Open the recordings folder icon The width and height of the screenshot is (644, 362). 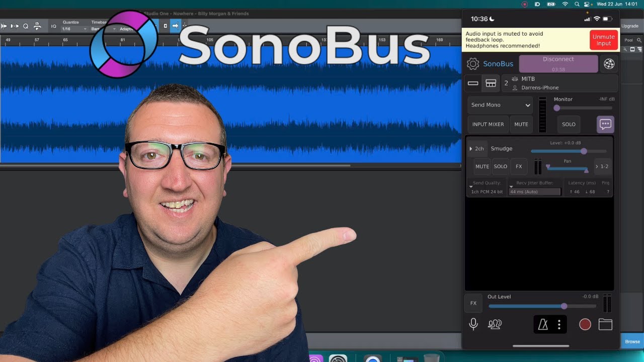605,324
